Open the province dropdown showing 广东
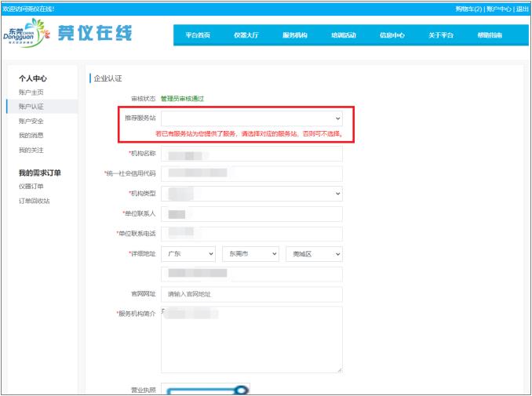The width and height of the screenshot is (532, 396). point(188,254)
